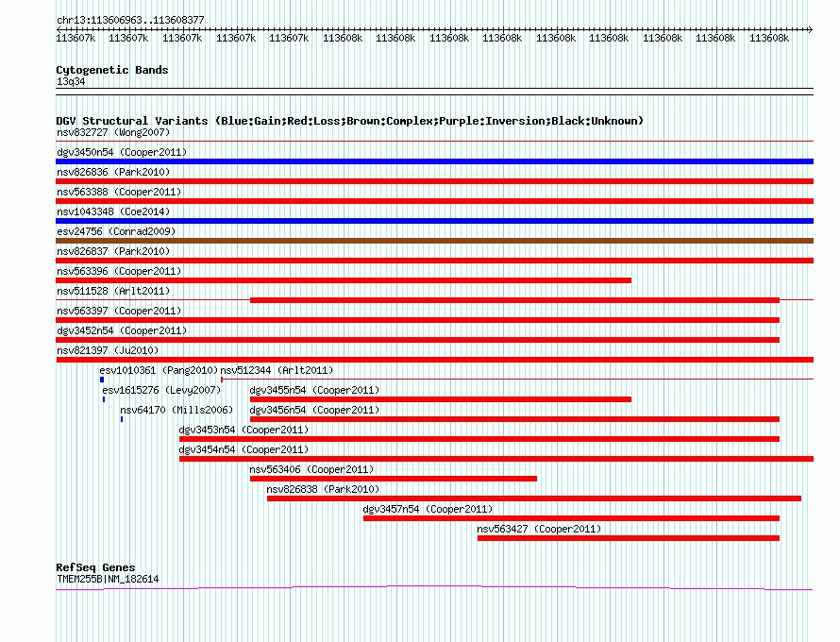Click the last 113608k ruler tick label
The width and height of the screenshot is (840, 642).
pyautogui.click(x=769, y=38)
